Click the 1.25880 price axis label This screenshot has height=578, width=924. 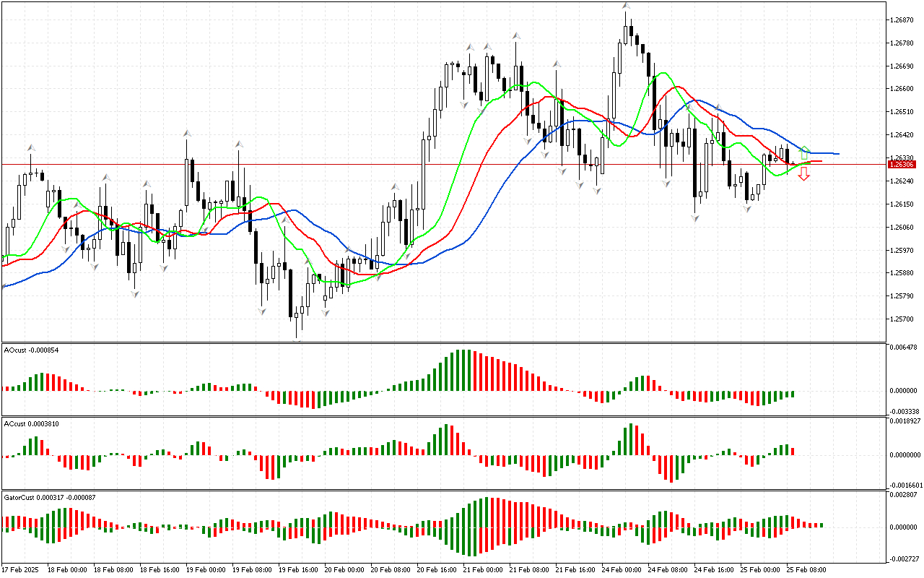click(903, 273)
